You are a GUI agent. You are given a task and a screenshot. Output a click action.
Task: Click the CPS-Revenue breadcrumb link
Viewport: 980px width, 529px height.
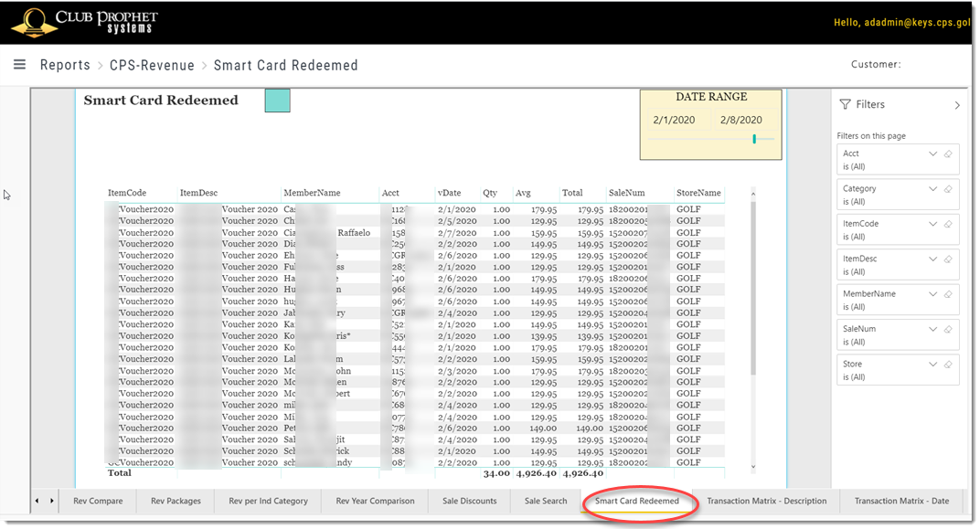click(x=152, y=65)
